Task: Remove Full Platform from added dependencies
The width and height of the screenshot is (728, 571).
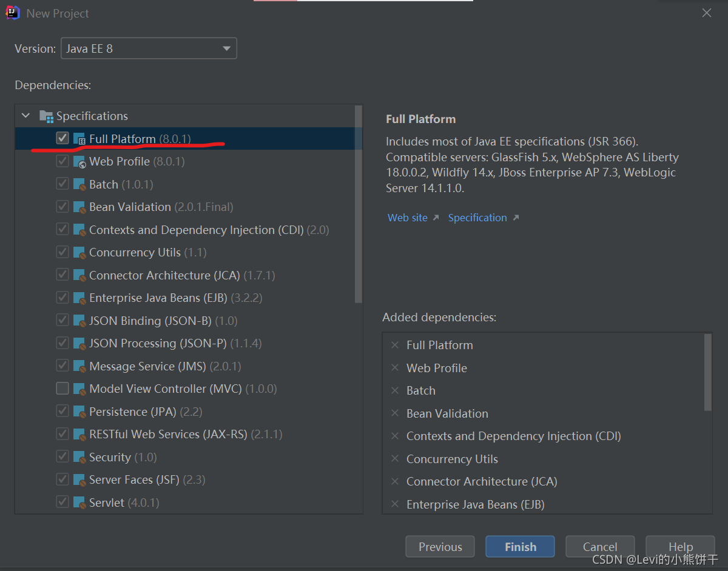Action: [x=395, y=345]
